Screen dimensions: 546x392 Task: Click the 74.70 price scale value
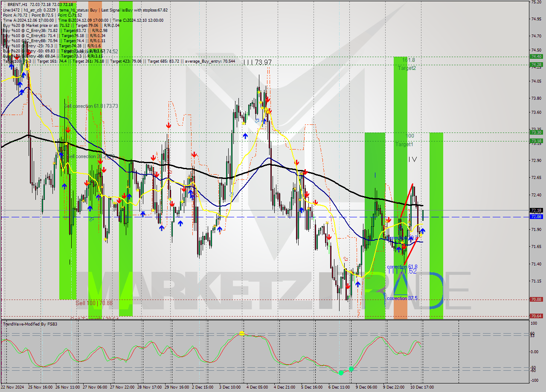click(536, 36)
